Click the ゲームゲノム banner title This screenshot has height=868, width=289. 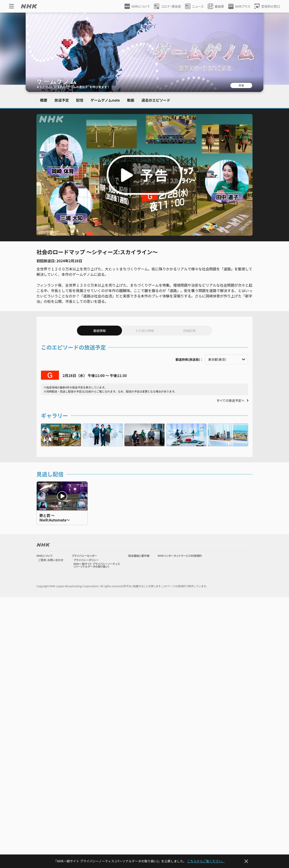pyautogui.click(x=56, y=81)
